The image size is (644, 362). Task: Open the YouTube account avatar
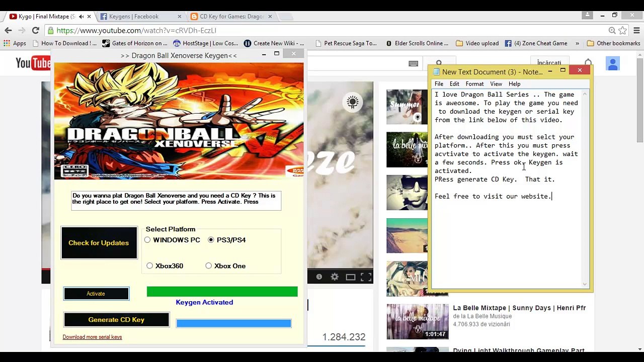coord(612,63)
